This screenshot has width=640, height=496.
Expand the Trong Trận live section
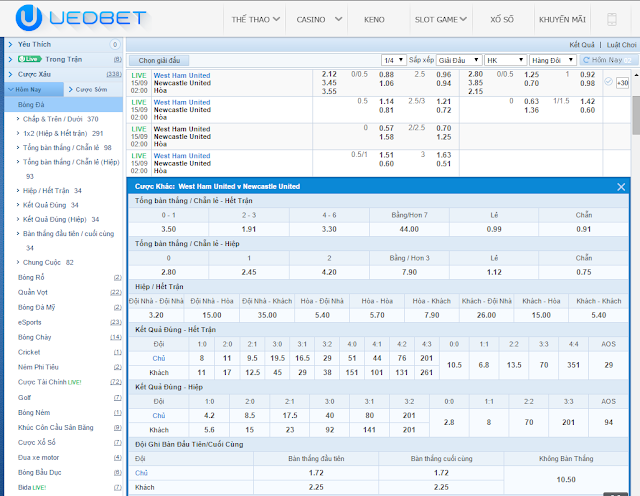[63, 59]
